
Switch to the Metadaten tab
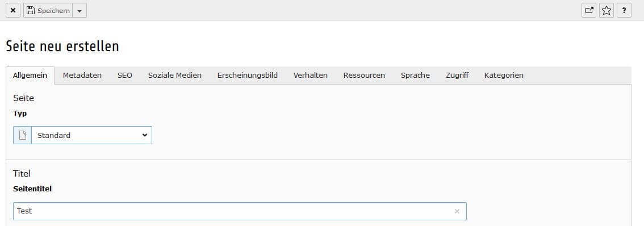82,76
